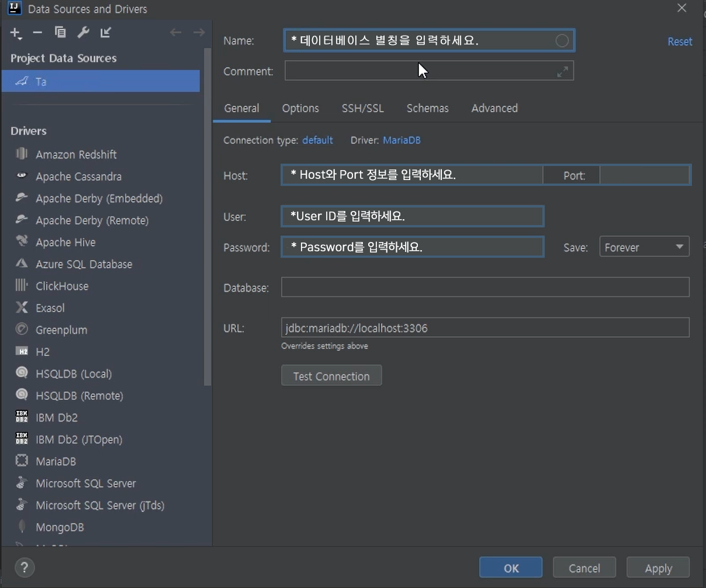Click into the Password input field
Image resolution: width=706 pixels, height=588 pixels.
(412, 247)
